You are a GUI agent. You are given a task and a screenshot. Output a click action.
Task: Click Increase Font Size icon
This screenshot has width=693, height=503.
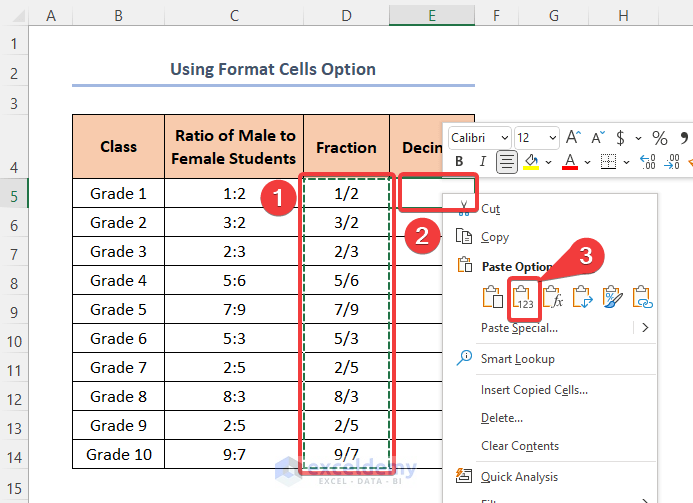coord(575,137)
